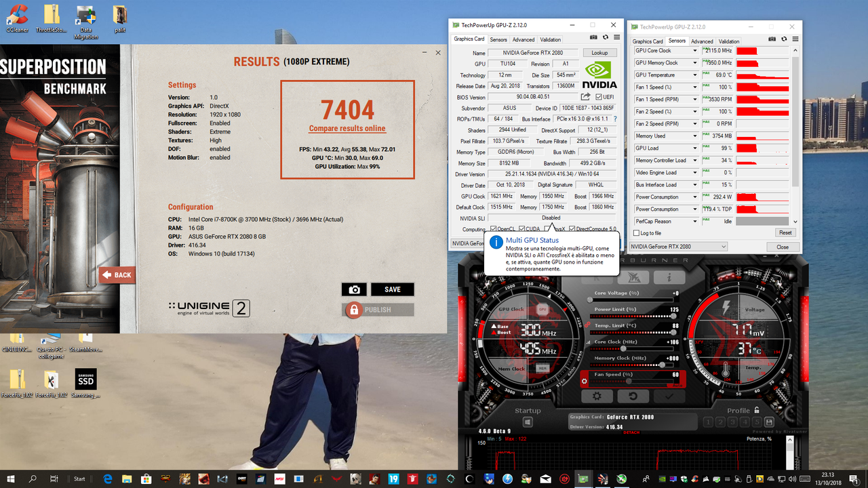Open ThrottleStop desktop folder icon
The image size is (868, 488).
pos(51,18)
